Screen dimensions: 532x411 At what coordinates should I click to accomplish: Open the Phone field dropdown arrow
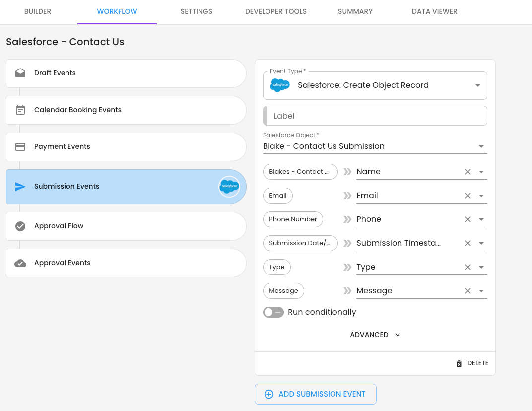click(481, 219)
